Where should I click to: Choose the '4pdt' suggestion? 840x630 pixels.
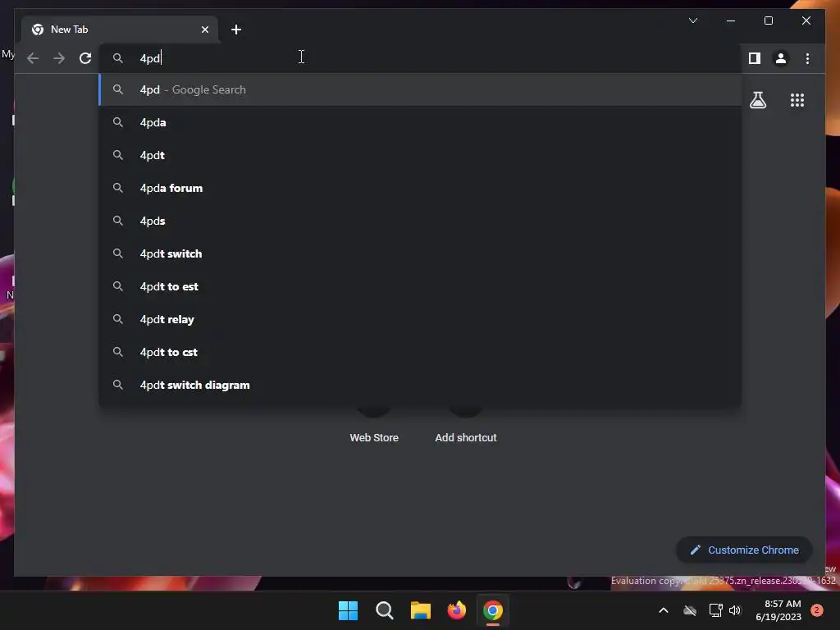[420, 155]
